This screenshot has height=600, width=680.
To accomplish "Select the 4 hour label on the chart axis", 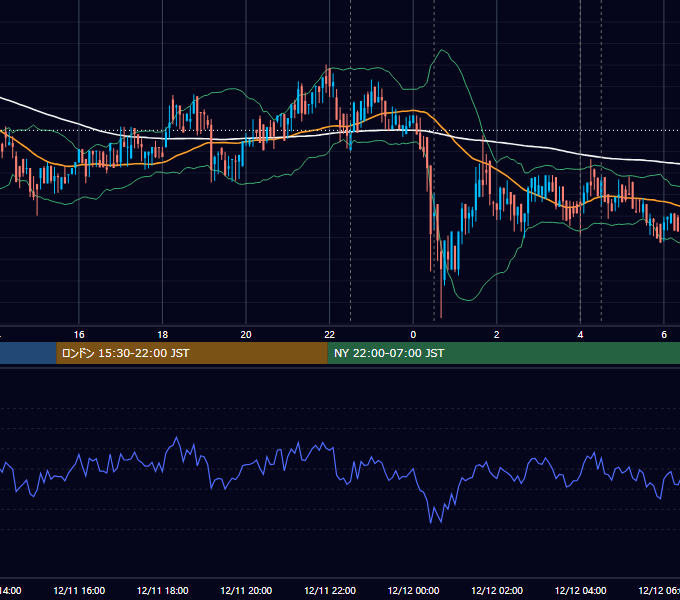I will [x=580, y=335].
